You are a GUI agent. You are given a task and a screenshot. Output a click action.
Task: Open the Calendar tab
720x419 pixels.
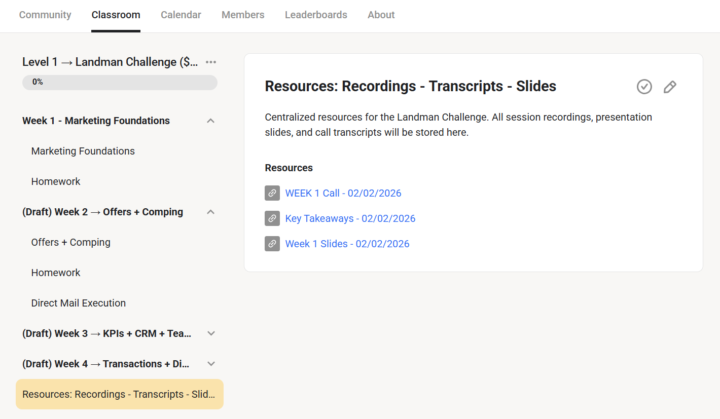click(181, 15)
